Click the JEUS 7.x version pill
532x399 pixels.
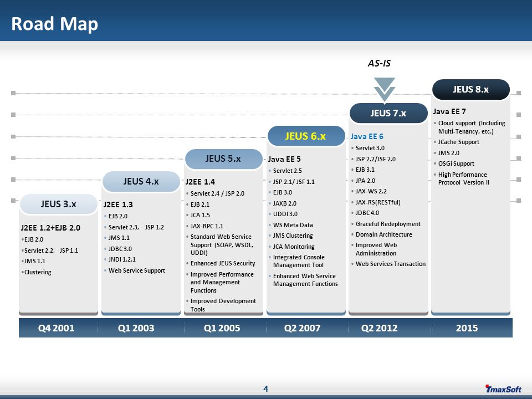(x=388, y=113)
